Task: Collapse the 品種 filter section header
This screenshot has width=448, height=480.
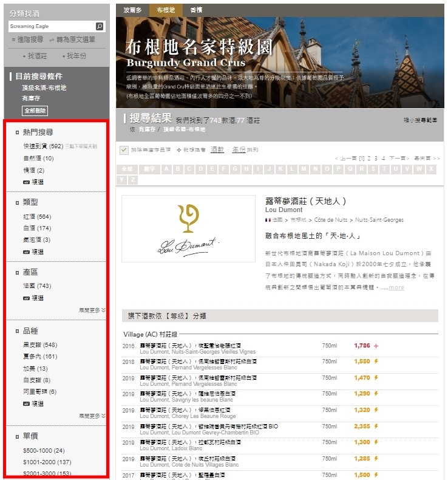Action: click(17, 331)
